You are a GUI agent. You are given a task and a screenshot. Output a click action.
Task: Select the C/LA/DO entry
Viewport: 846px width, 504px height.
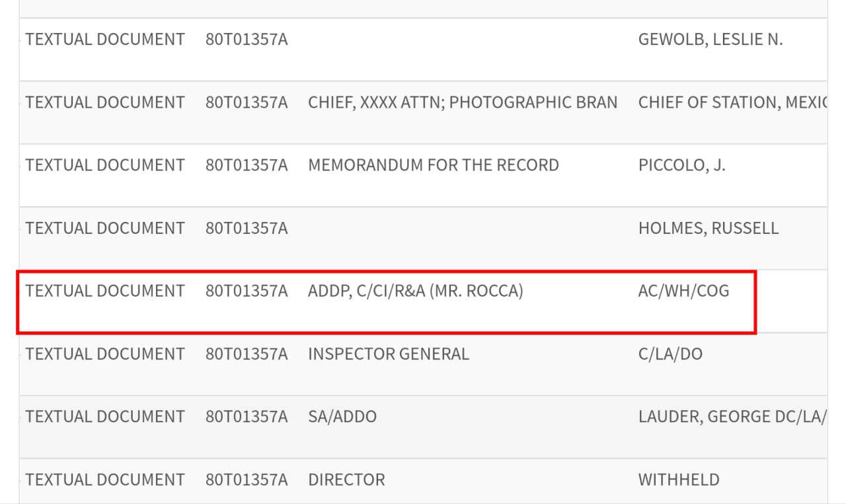coord(670,355)
